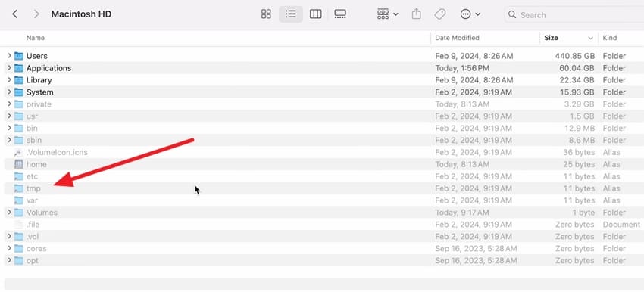644x292 pixels.
Task: Expand the bin folder
Action: [9, 128]
